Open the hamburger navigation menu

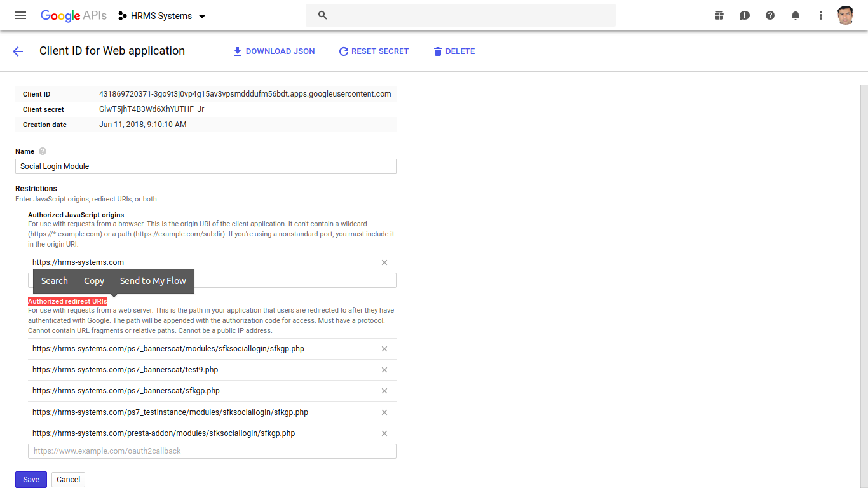[x=20, y=15]
